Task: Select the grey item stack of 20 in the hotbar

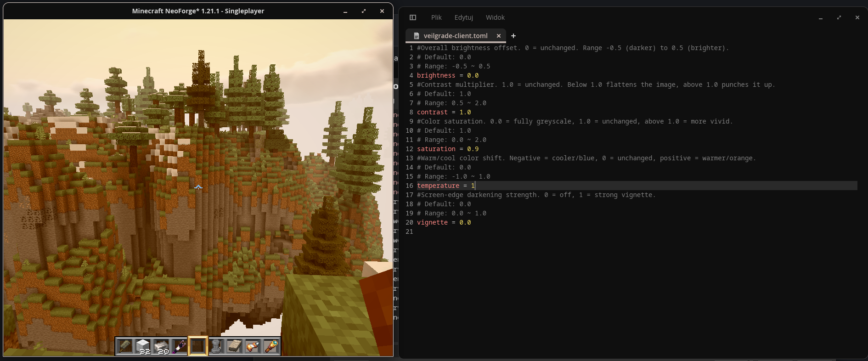Action: [161, 346]
